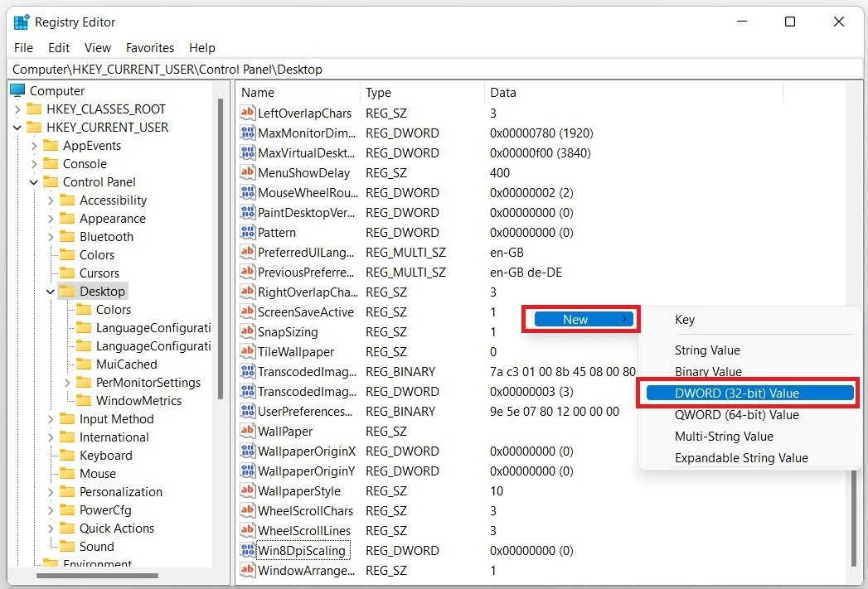Click the Registry Editor app icon in title bar

click(21, 22)
